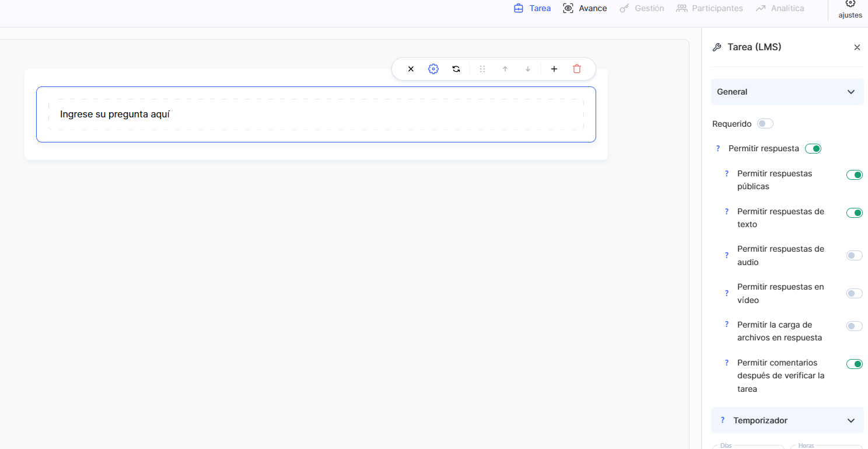Disable the Permitir respuesta toggle
Viewport: 868px width, 449px height.
tap(813, 149)
